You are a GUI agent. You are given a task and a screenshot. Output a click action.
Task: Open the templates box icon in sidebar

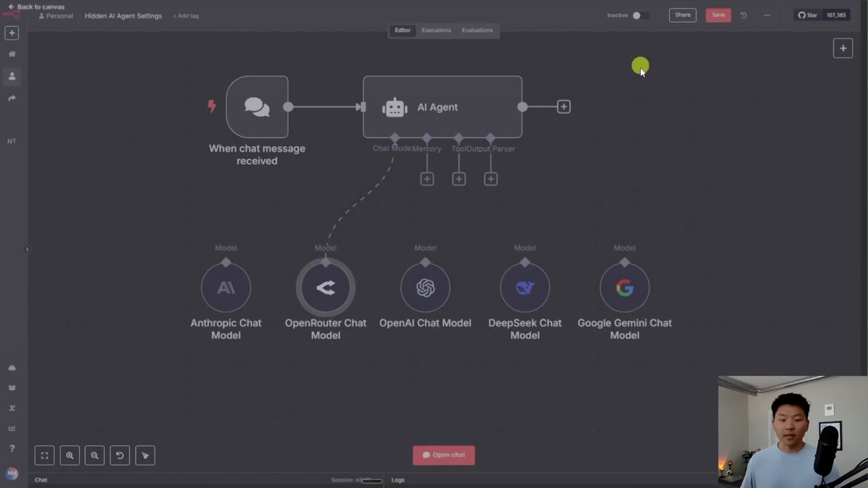click(x=12, y=388)
